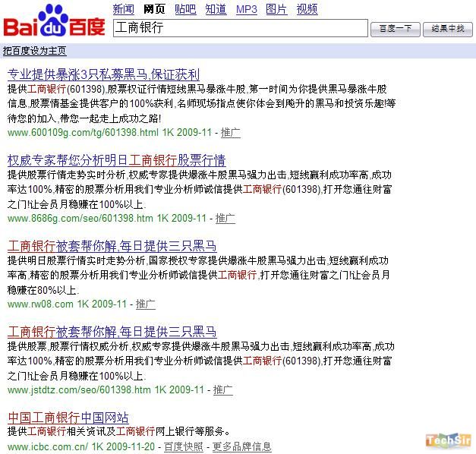Image resolution: width=476 pixels, height=454 pixels.
Task: Click 更多品牌信息 link
Action: pos(241,446)
